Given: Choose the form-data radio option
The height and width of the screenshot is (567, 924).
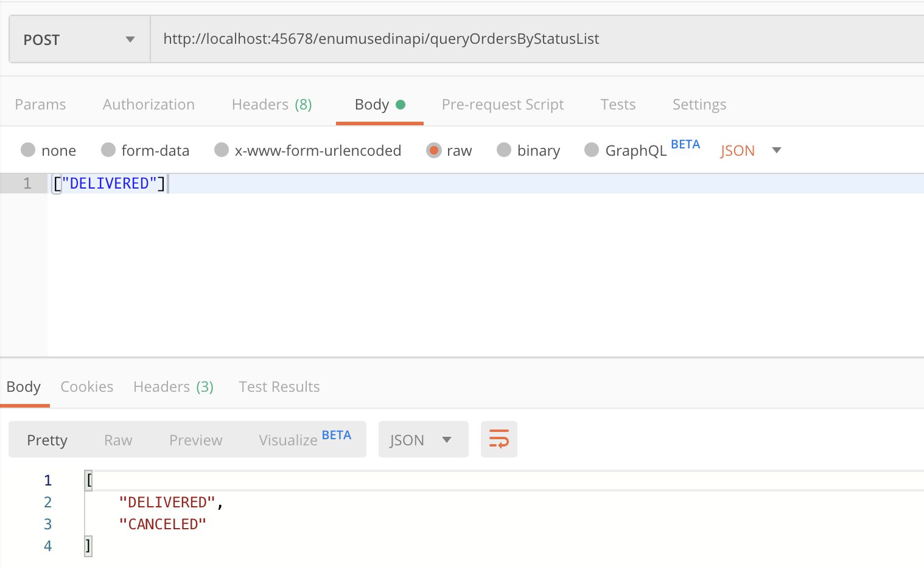Looking at the screenshot, I should point(108,150).
